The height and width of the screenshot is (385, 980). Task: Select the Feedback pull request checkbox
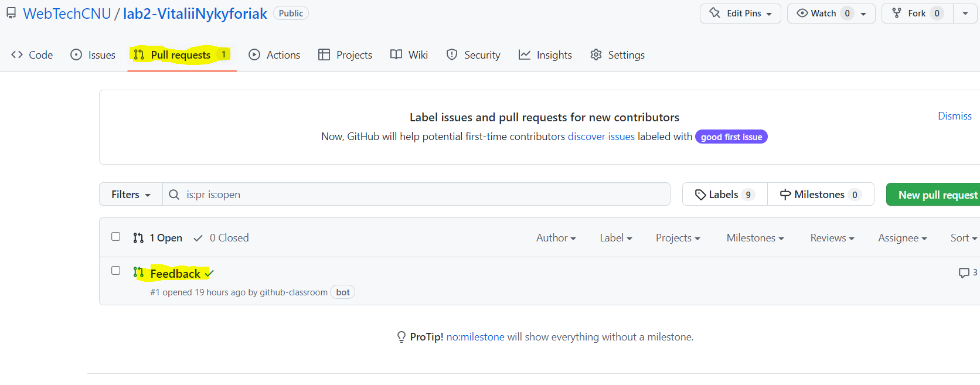[x=116, y=271]
